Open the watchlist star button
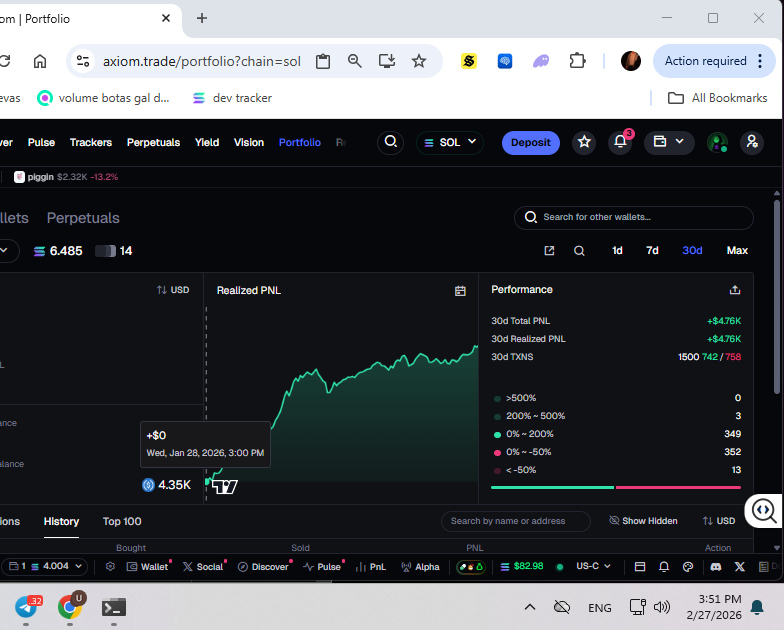The height and width of the screenshot is (630, 784). pyautogui.click(x=584, y=142)
